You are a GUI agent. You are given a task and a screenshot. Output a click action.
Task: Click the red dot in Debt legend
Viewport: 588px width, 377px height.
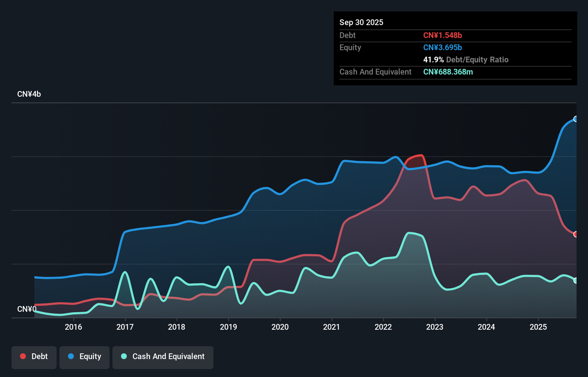click(x=23, y=356)
